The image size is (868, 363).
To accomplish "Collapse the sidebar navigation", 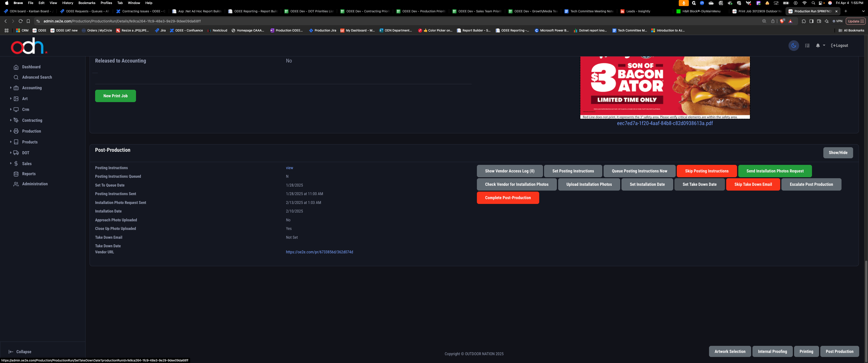I will click(20, 352).
